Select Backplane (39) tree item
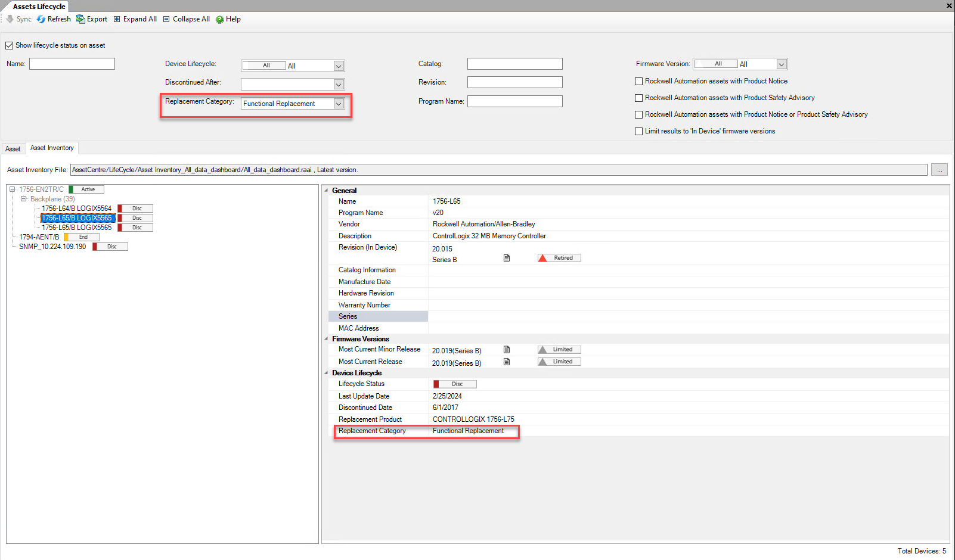The height and width of the screenshot is (560, 955). (52, 199)
